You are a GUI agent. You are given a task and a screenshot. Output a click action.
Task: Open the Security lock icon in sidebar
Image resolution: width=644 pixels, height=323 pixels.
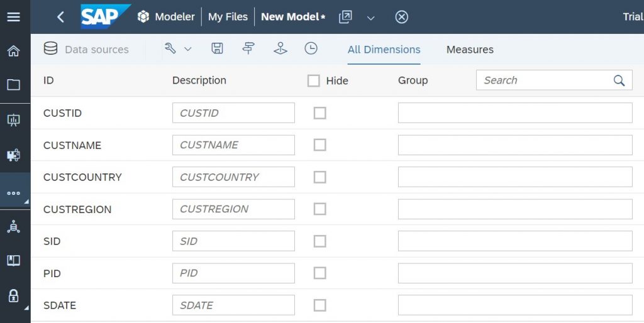pyautogui.click(x=14, y=295)
